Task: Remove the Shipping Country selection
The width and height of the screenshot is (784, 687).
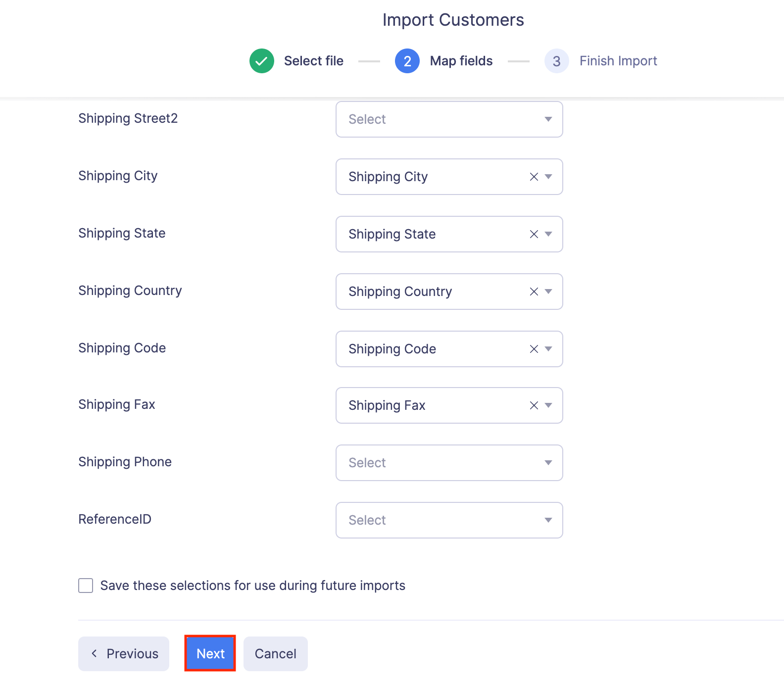Action: click(x=534, y=292)
